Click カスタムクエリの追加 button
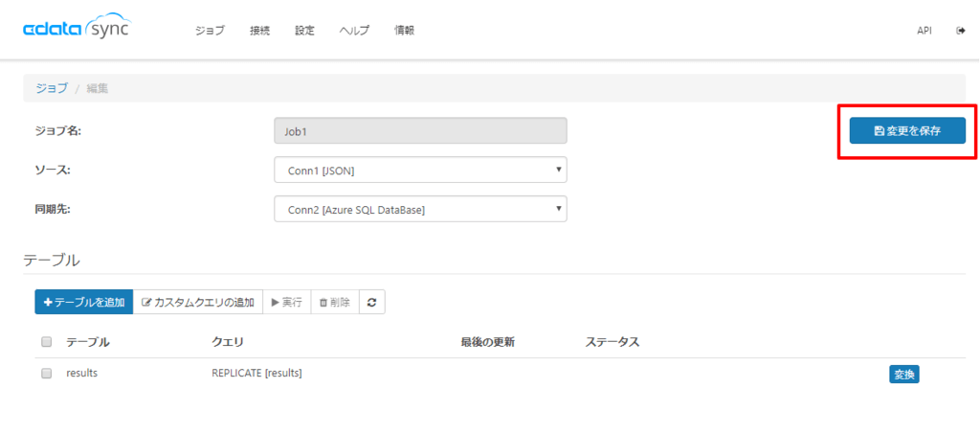This screenshot has height=434, width=980. click(198, 302)
